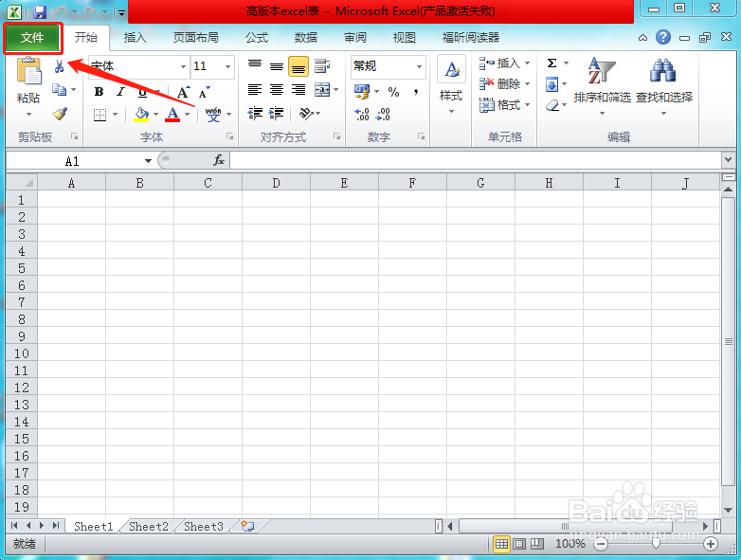Click the Increase Decimal icon

pyautogui.click(x=362, y=114)
